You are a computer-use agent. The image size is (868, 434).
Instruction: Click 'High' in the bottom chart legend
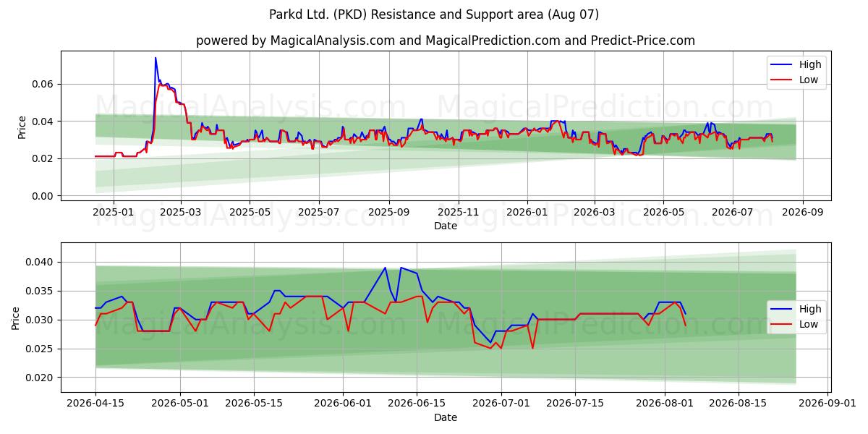[810, 309]
